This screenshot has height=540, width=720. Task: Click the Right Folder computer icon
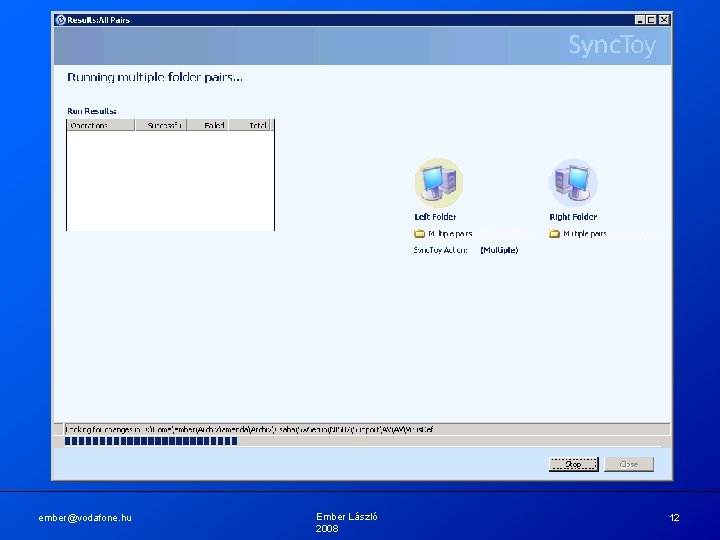coord(573,183)
